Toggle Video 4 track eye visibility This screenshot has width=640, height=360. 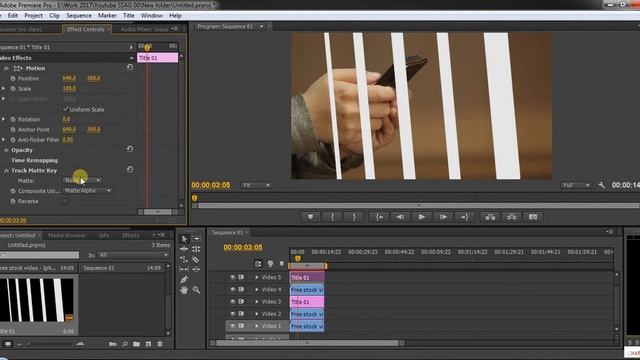(x=232, y=289)
